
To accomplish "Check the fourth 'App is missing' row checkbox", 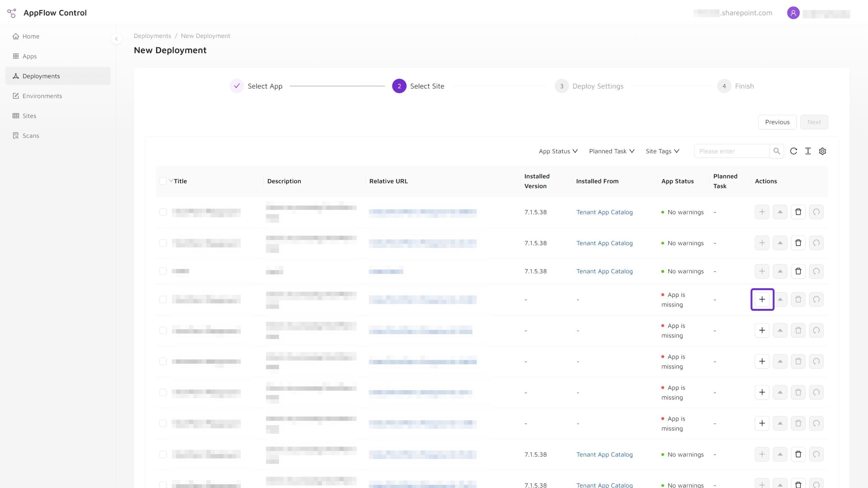I will (163, 392).
